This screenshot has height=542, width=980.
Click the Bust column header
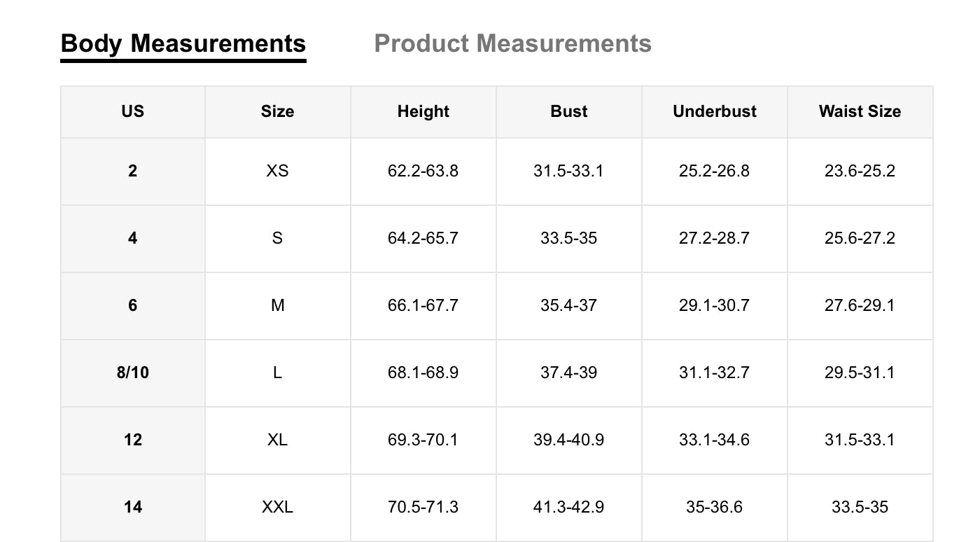point(569,111)
